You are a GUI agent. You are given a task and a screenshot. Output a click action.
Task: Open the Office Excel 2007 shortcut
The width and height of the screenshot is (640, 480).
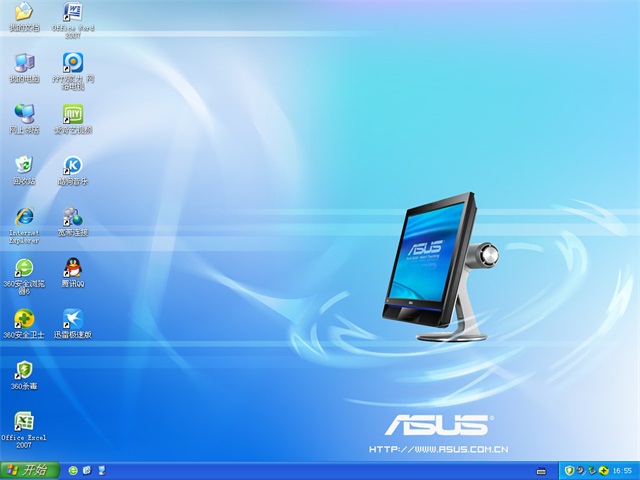[24, 422]
